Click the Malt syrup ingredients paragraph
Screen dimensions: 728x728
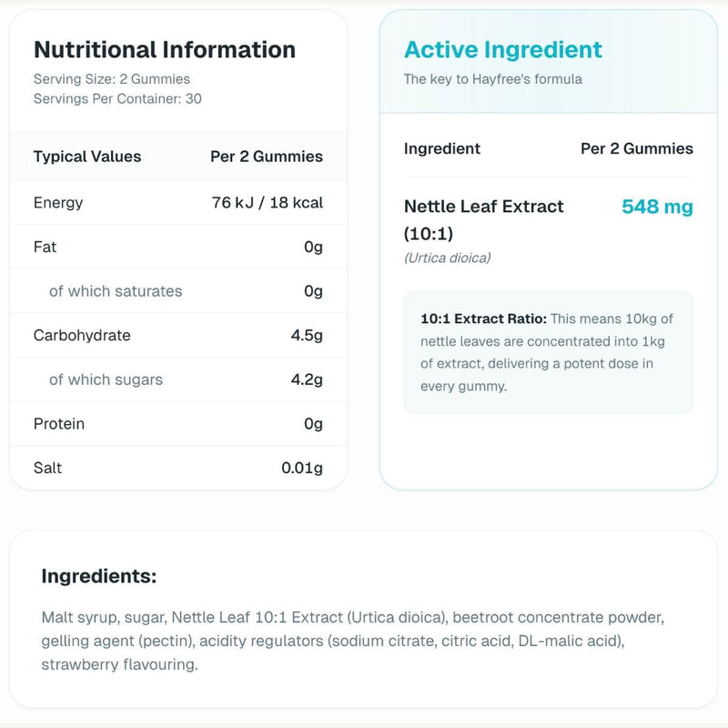pos(353,641)
